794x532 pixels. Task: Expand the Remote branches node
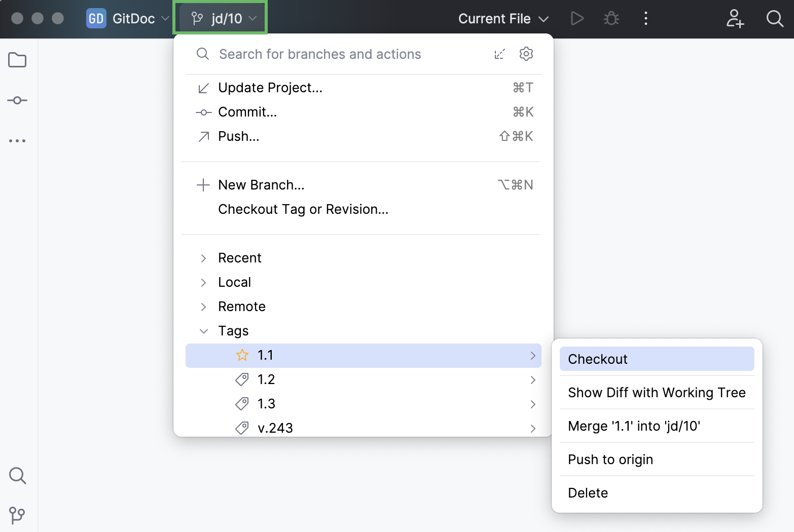204,307
